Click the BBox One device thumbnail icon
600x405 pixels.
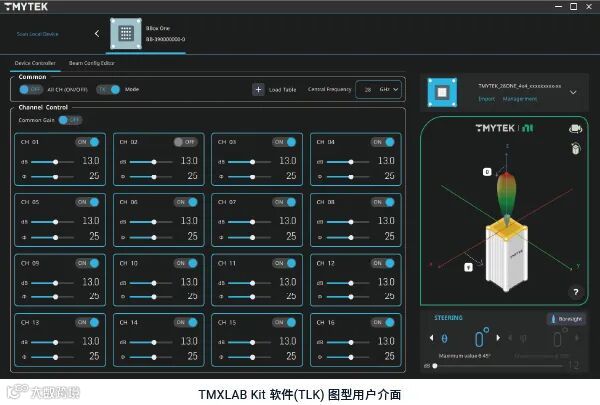(126, 34)
